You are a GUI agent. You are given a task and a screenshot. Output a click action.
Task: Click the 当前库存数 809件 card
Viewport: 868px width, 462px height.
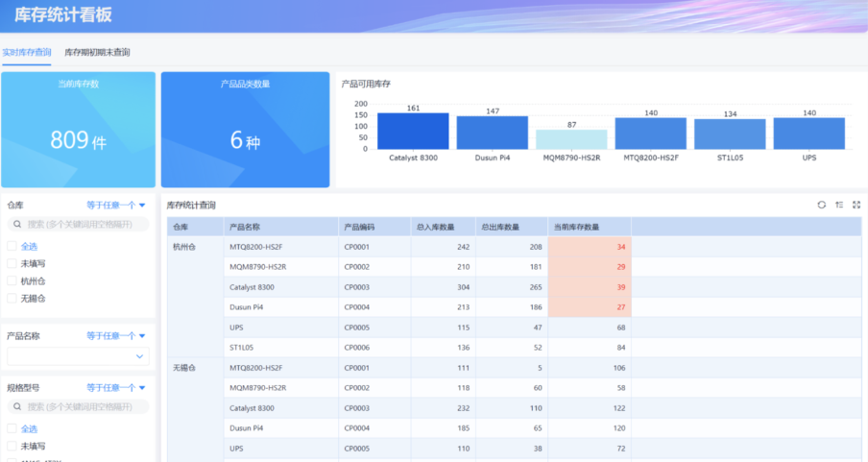[78, 130]
